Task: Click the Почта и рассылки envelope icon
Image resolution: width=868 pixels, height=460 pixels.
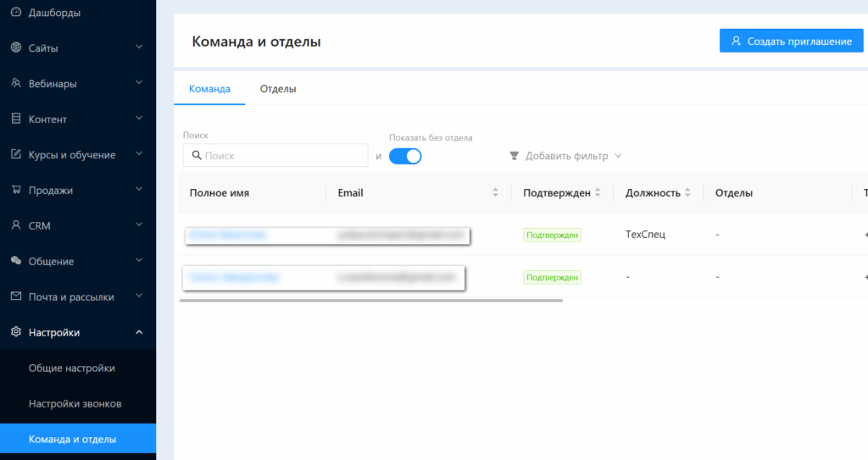Action: [x=15, y=297]
